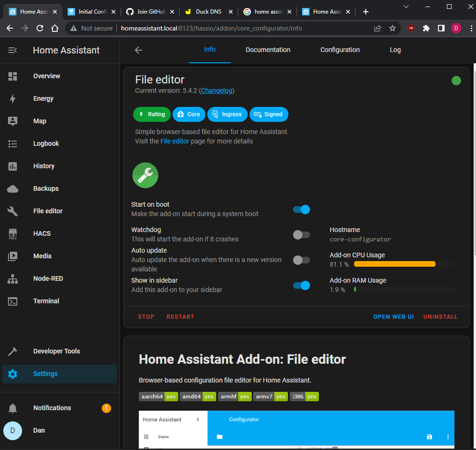
Task: Click the Ingress badge
Action: pos(227,114)
